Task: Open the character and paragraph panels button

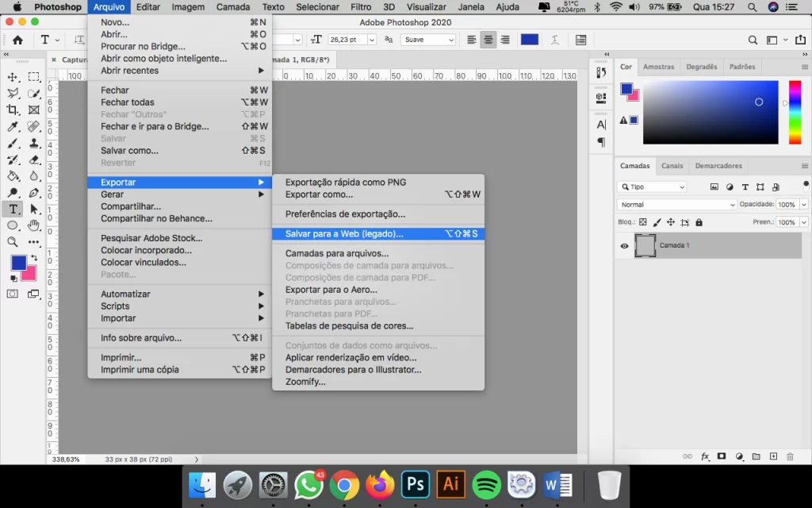Action: 581,40
